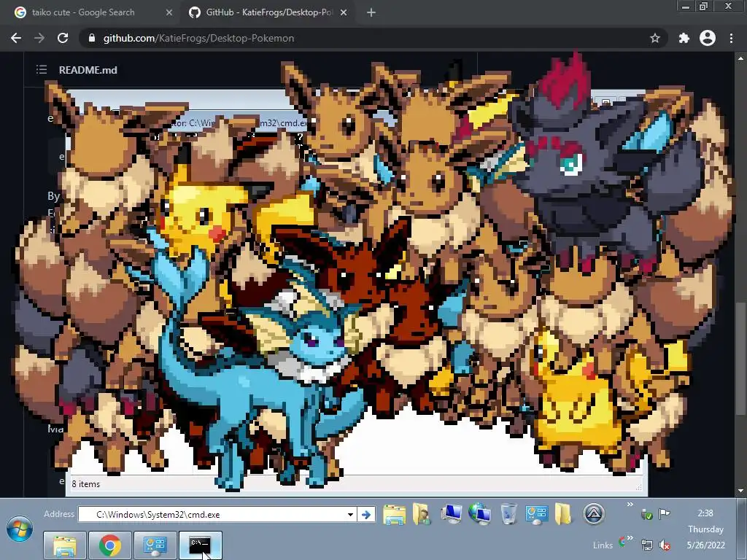This screenshot has width=747, height=560.
Task: Open the Chrome profile avatar
Action: click(x=708, y=38)
